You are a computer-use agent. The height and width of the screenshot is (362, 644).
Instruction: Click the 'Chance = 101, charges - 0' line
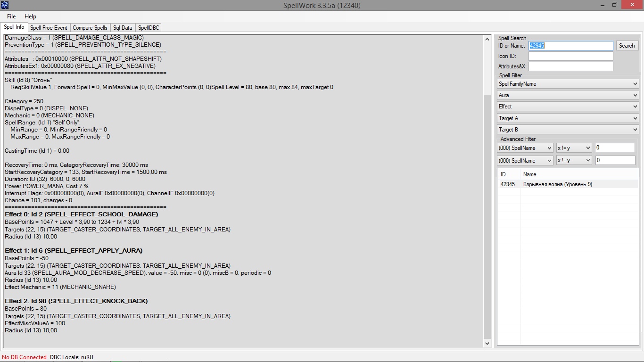(39, 200)
